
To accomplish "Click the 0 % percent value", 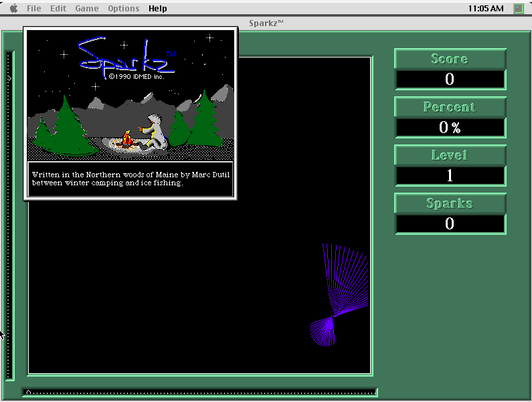I will click(450, 128).
